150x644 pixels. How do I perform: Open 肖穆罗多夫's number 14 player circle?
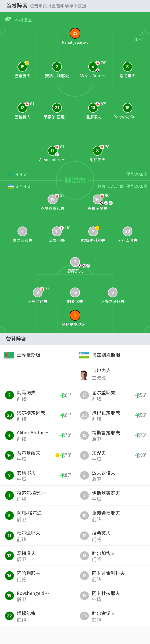97,199
